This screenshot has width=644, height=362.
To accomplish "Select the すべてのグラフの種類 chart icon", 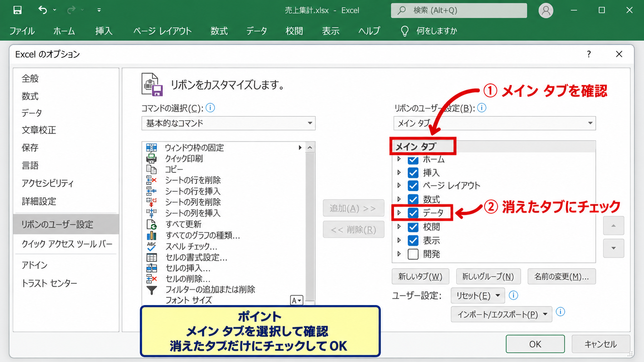I will [x=152, y=235].
